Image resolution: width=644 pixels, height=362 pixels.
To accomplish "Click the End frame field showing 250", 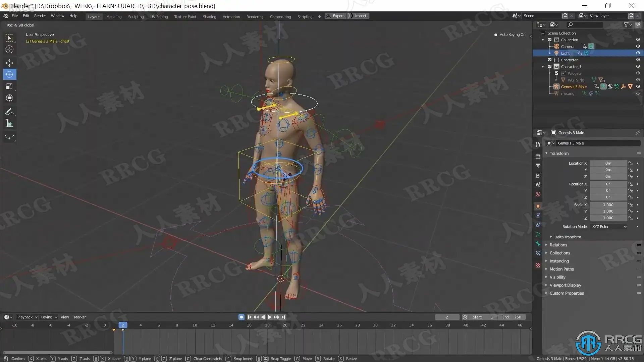I will [x=512, y=317].
